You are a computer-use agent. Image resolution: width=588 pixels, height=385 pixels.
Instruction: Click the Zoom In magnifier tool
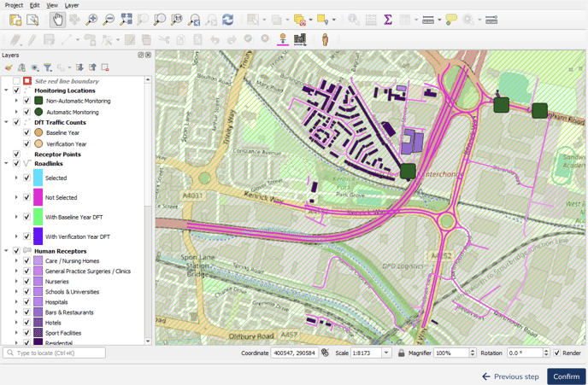[91, 20]
